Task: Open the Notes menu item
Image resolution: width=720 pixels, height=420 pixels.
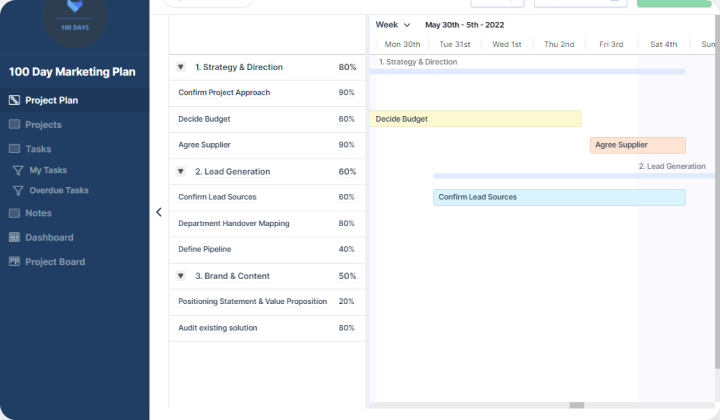Action: [38, 213]
